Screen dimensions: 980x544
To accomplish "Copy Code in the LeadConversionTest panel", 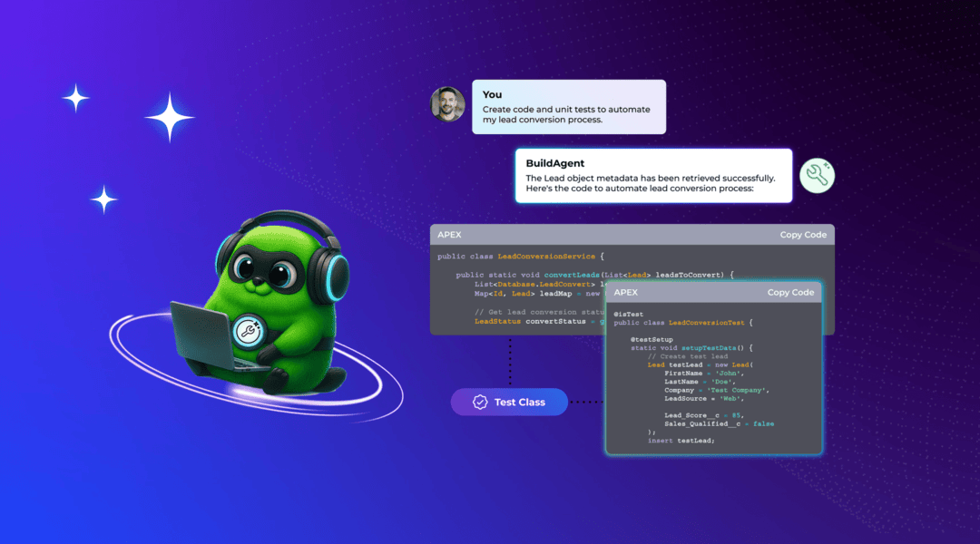I will [790, 292].
